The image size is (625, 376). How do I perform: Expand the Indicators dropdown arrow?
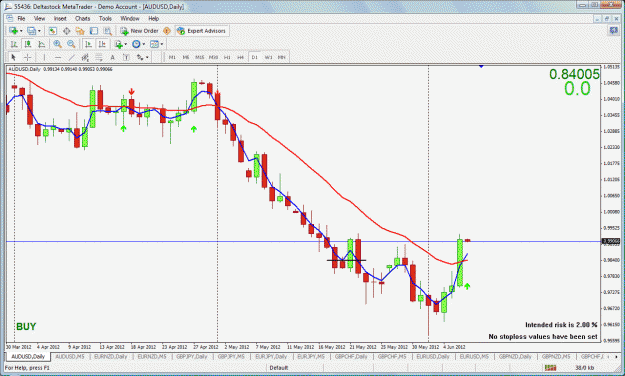pyautogui.click(x=126, y=44)
